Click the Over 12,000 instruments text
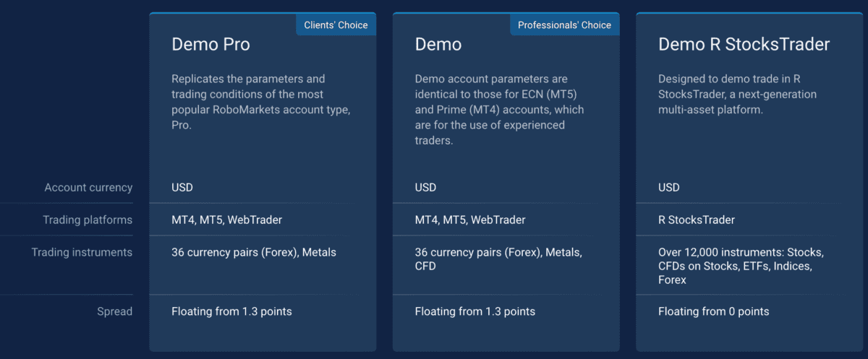Image resolution: width=868 pixels, height=359 pixels. pos(741,266)
